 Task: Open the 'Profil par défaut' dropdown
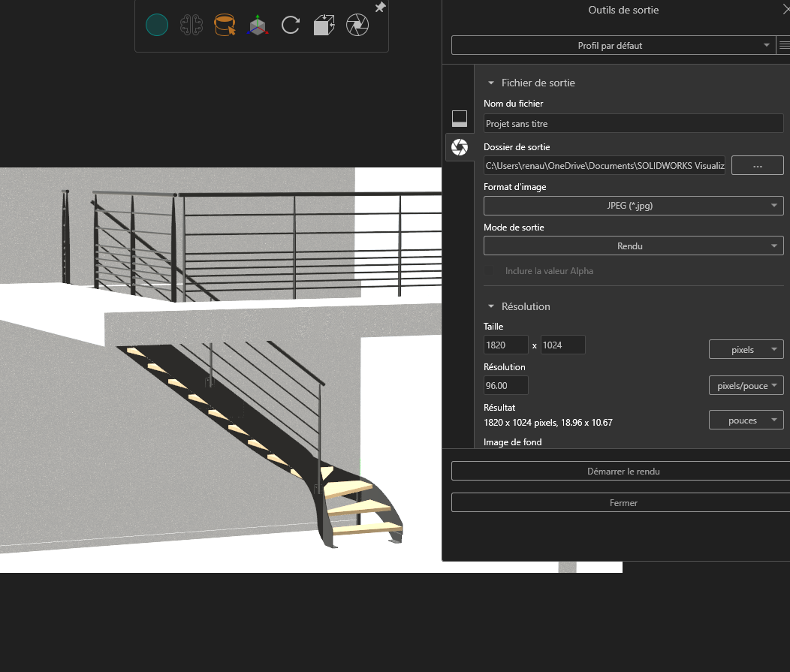coord(610,46)
